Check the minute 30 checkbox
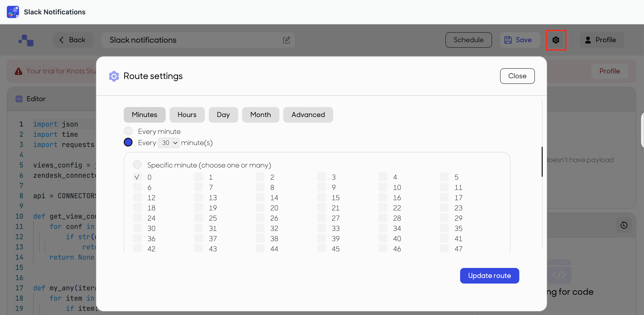 pos(137,228)
